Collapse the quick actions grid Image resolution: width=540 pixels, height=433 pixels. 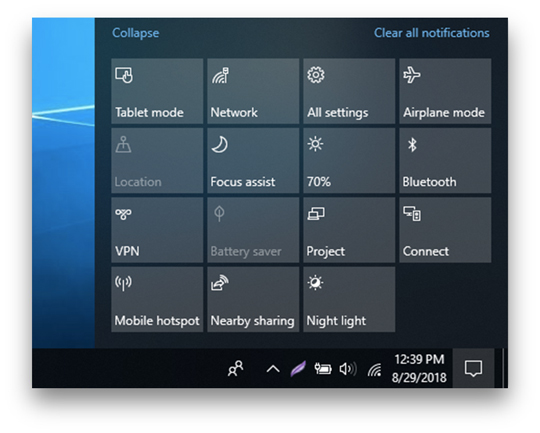click(x=136, y=33)
